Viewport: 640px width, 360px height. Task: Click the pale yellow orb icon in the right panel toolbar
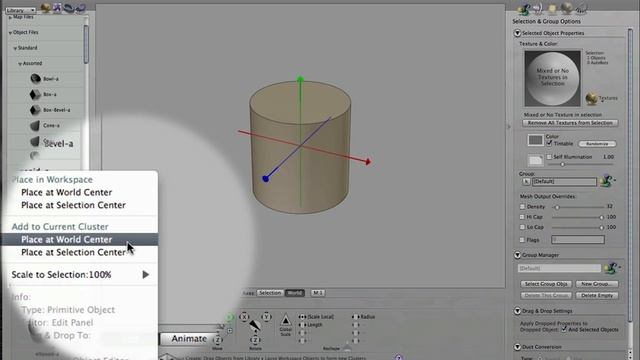pos(552,9)
